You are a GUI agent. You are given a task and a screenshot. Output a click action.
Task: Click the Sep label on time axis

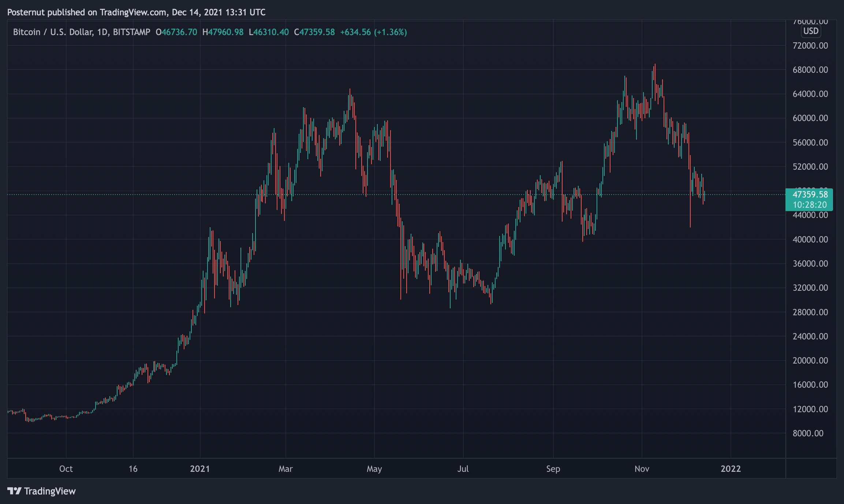(553, 469)
